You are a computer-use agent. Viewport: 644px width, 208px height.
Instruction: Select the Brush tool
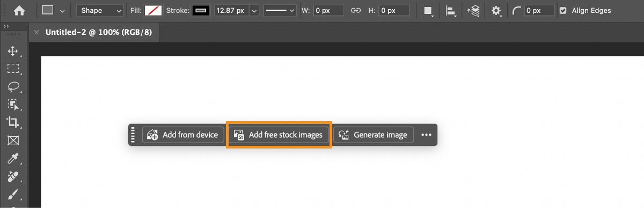click(x=13, y=195)
